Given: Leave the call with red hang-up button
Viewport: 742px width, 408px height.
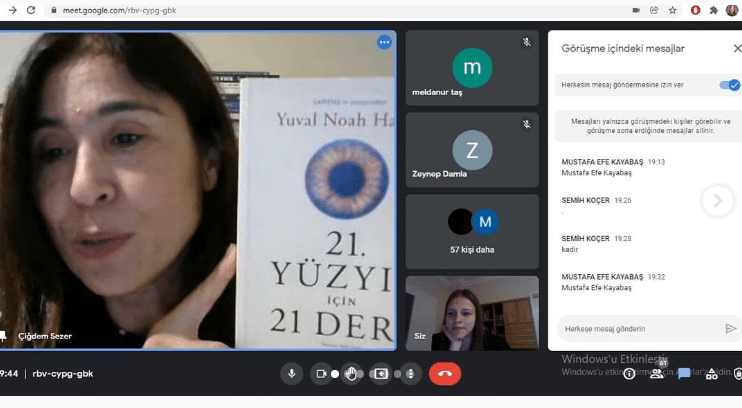Looking at the screenshot, I should click(x=445, y=374).
